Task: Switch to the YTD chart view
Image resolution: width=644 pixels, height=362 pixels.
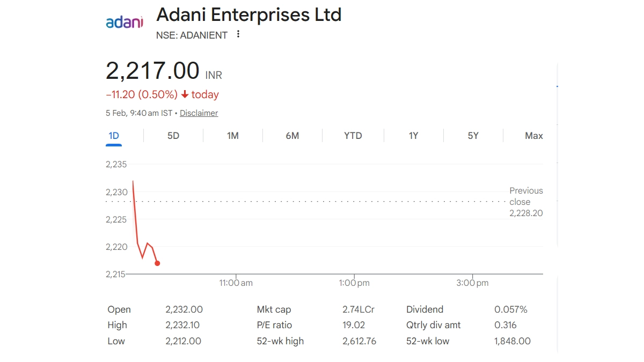Action: click(x=353, y=136)
